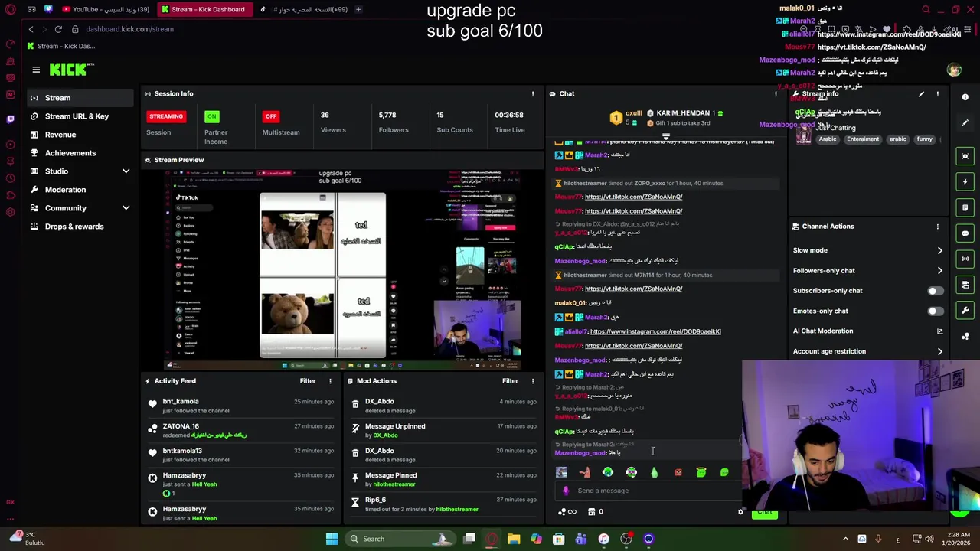Toggle the Multistream OFF indicator
The height and width of the screenshot is (551, 980).
pyautogui.click(x=271, y=116)
